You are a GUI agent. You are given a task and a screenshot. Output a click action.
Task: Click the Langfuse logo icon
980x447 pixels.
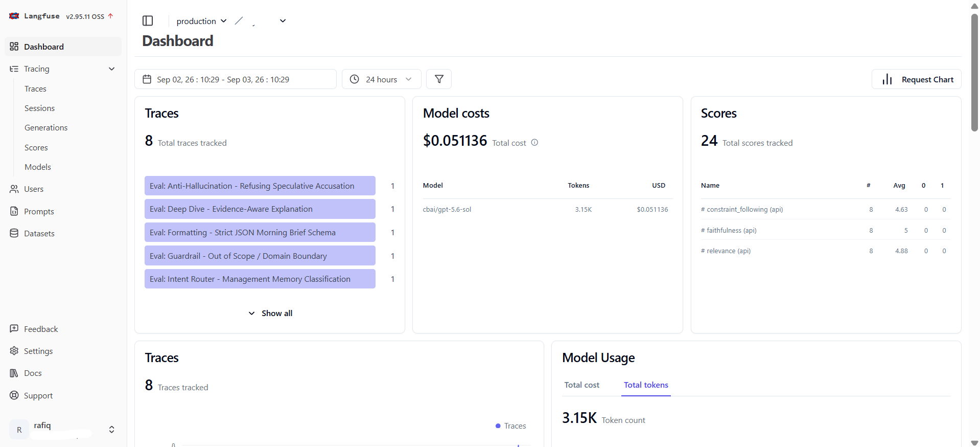tap(14, 16)
